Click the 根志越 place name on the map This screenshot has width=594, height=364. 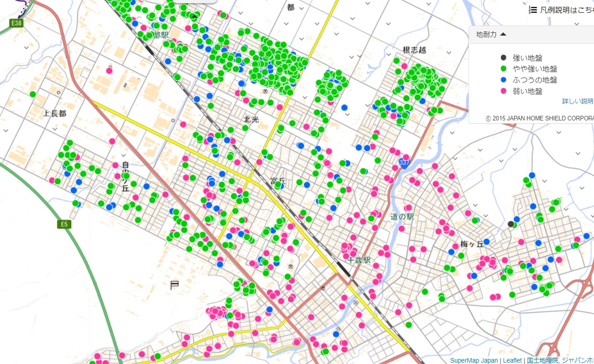(x=414, y=50)
